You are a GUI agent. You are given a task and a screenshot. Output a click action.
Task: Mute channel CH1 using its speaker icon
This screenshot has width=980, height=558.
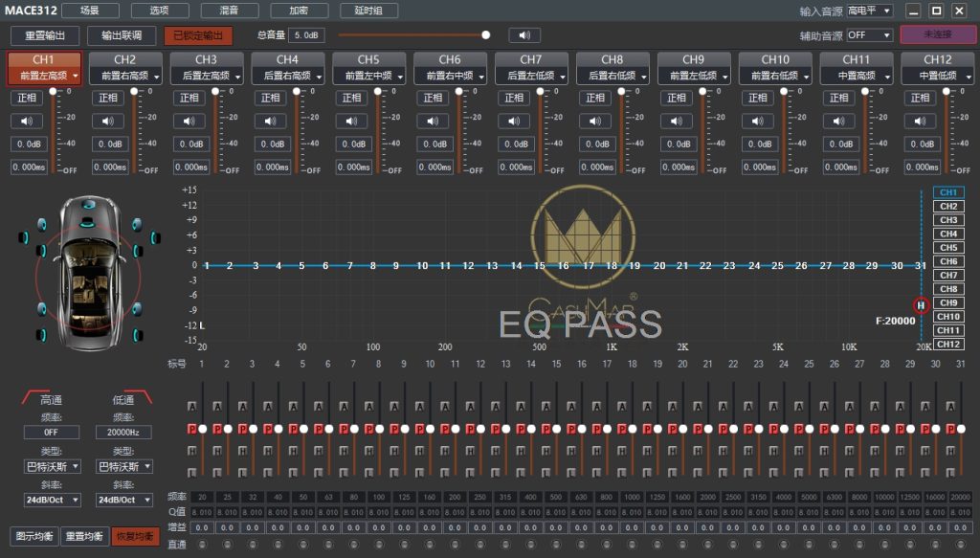point(27,121)
